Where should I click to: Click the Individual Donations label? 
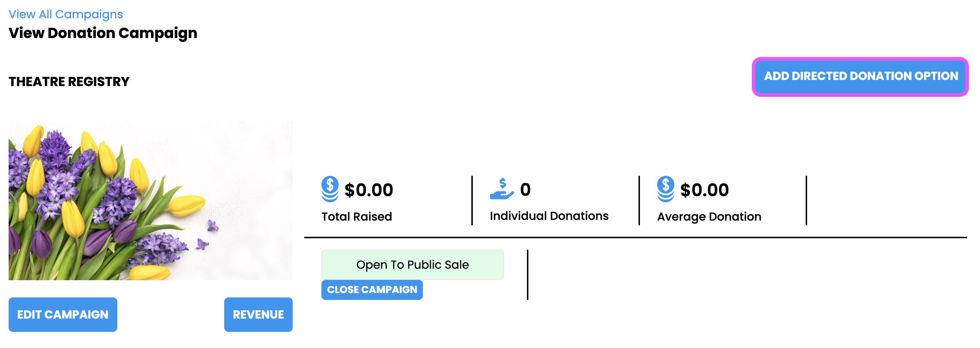(x=548, y=216)
